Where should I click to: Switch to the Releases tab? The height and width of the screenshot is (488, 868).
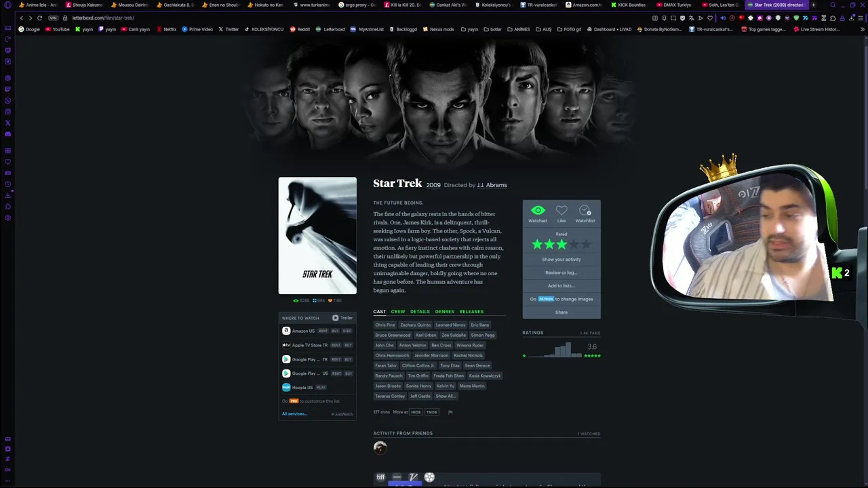click(x=471, y=312)
